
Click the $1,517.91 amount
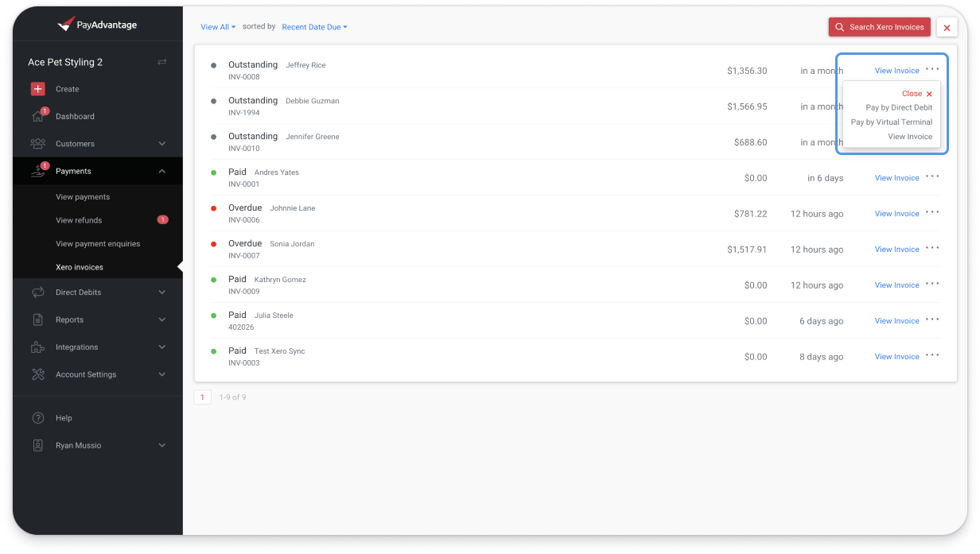[747, 250]
